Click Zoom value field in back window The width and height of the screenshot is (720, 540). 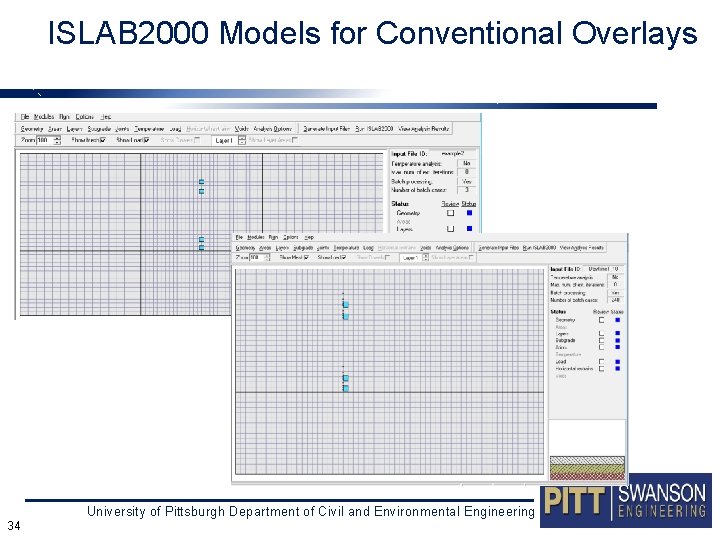[45, 140]
